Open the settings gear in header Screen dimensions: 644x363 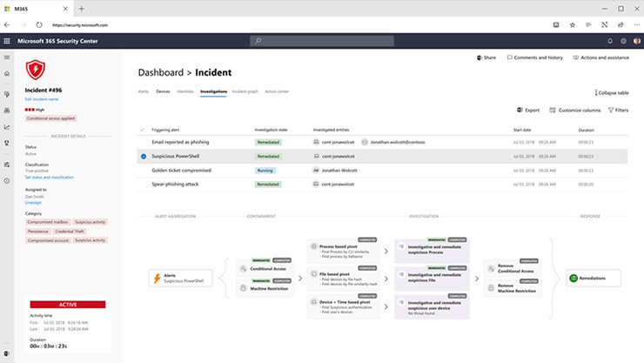(x=623, y=41)
